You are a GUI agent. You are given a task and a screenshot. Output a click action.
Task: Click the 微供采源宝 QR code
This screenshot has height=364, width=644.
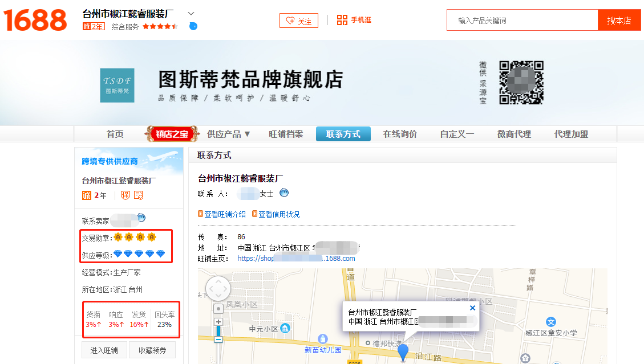click(521, 83)
